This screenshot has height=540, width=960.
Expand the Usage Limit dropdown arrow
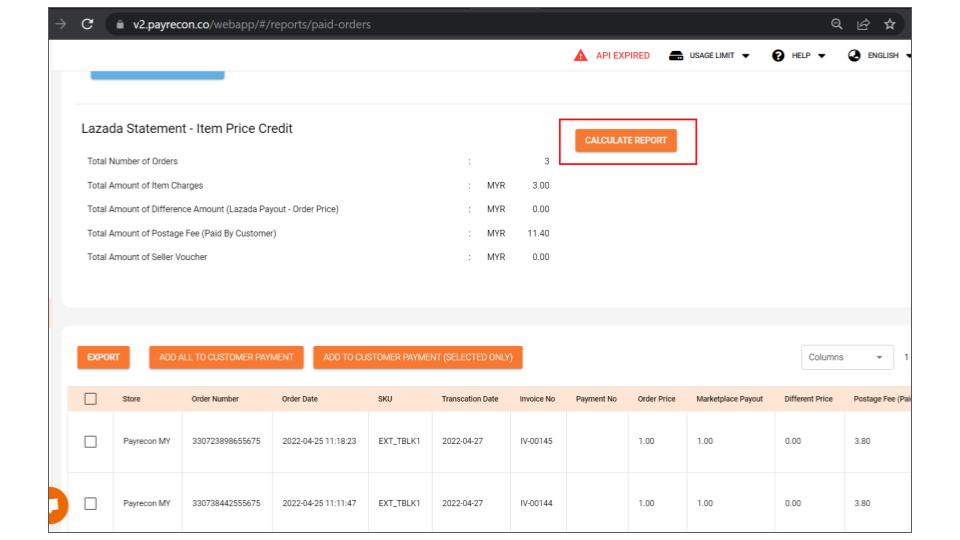coord(746,56)
